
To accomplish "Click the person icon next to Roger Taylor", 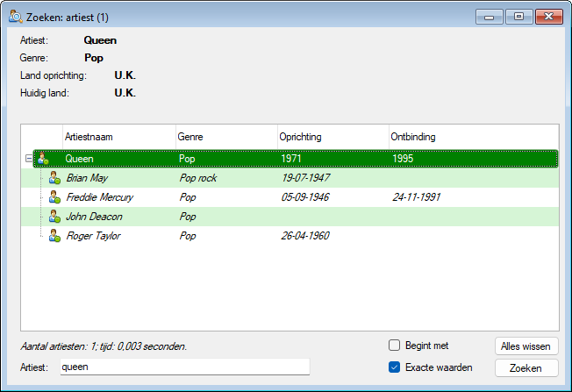I will [54, 236].
